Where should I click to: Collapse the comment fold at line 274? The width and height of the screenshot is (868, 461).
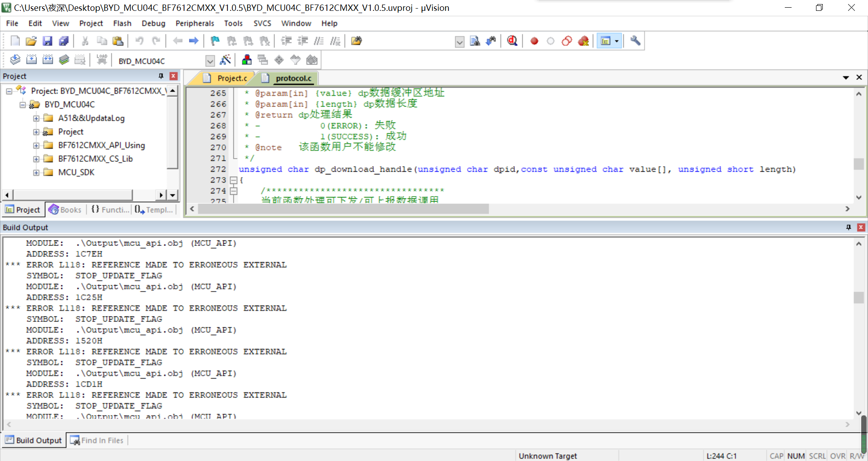tap(234, 191)
